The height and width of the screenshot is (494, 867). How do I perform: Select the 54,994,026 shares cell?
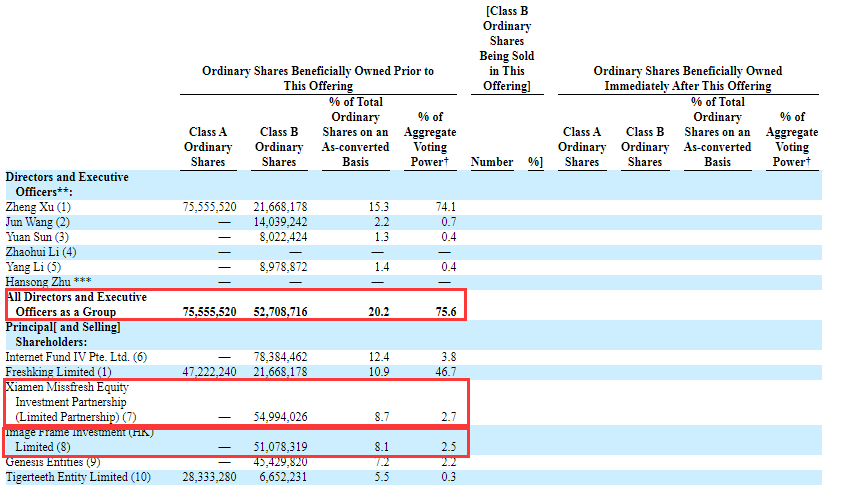[x=279, y=416]
